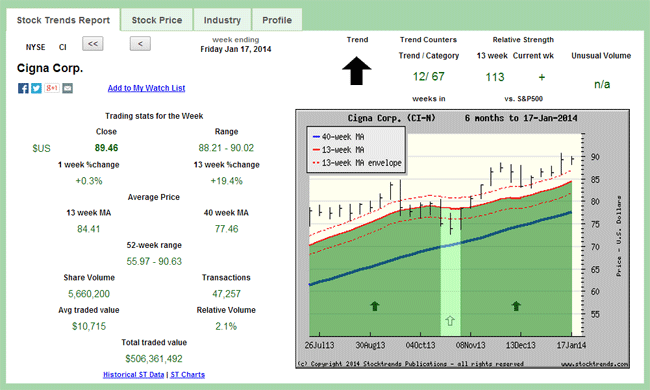Share on Facebook icon

pos(23,88)
